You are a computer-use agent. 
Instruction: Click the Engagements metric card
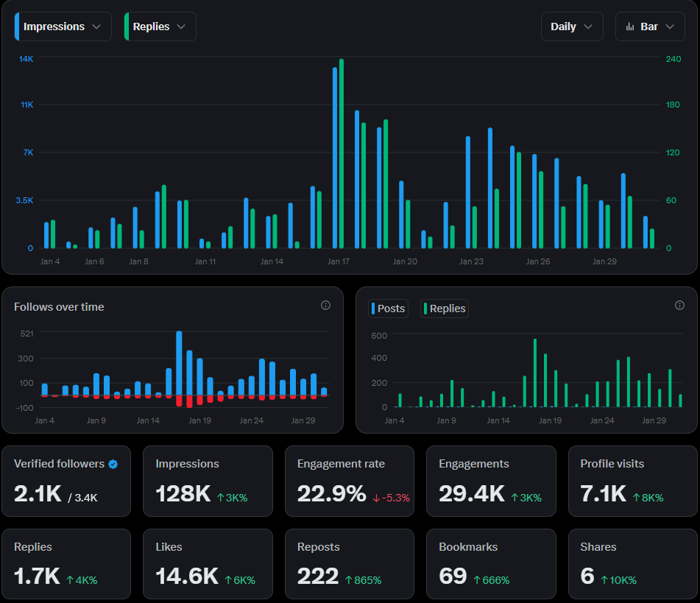point(491,481)
